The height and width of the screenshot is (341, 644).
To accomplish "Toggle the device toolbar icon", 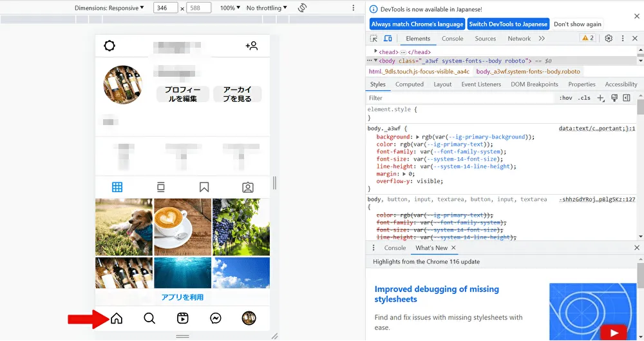I will tap(388, 38).
